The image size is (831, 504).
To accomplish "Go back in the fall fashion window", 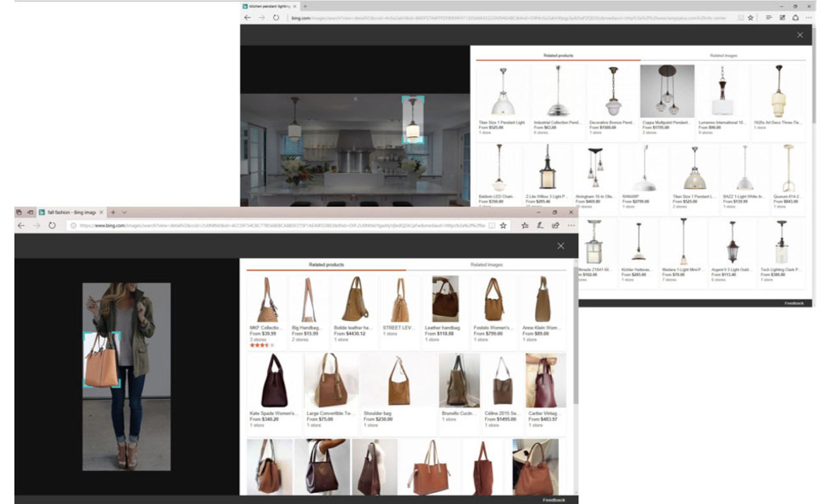I will [21, 225].
